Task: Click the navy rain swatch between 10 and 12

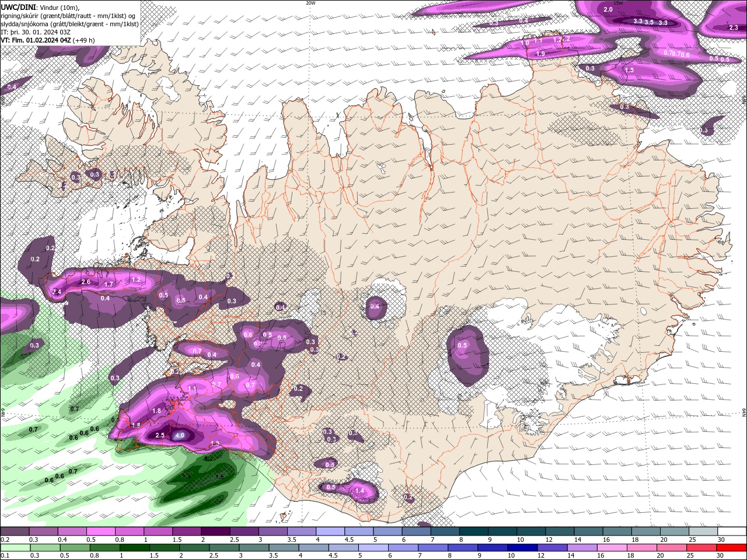Action: coord(523,548)
